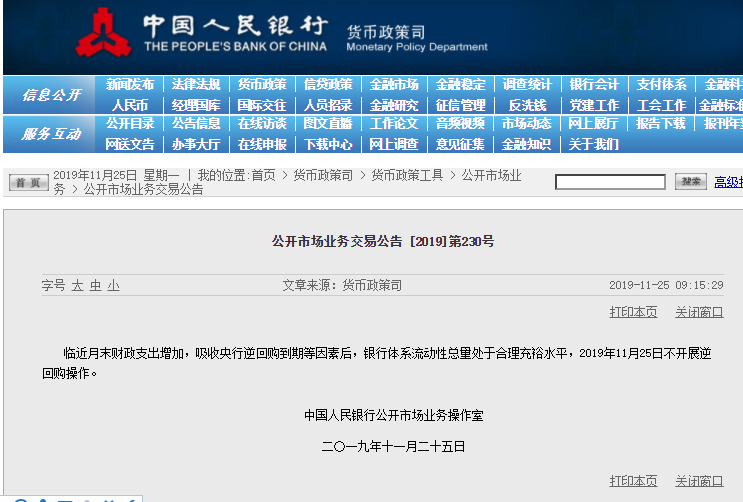This screenshot has height=502, width=743.
Task: Open 党建工作 page
Action: point(594,105)
